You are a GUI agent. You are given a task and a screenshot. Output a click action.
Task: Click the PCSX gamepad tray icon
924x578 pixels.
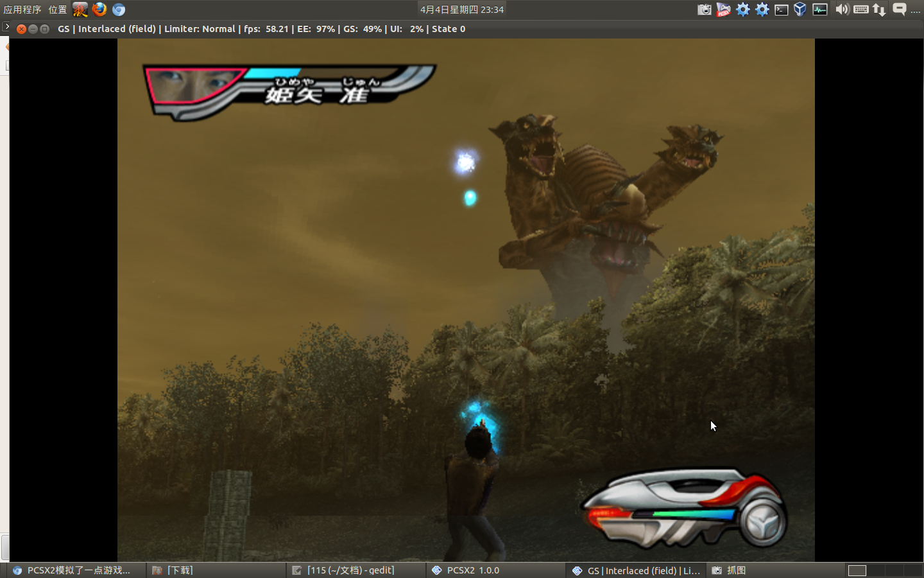[723, 10]
